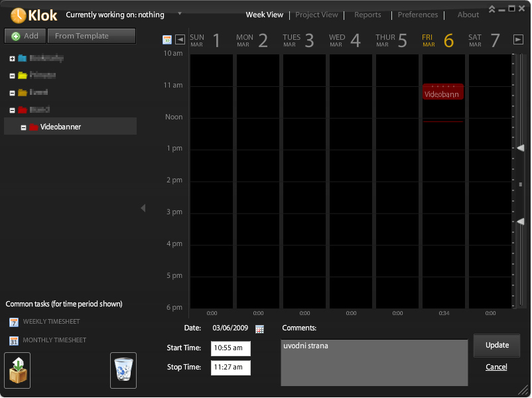Select the MON MAR 2 day header
The height and width of the screenshot is (398, 532).
(252, 40)
